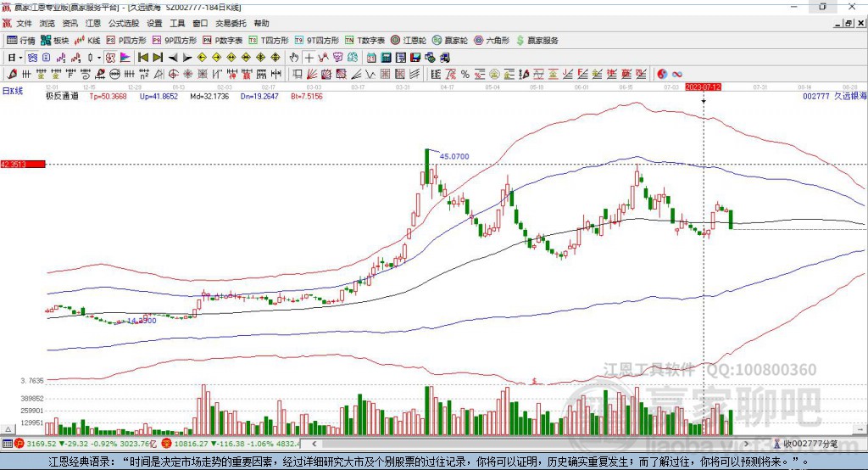The width and height of the screenshot is (868, 470).
Task: Click the Tp=50.3668 value
Action: 108,96
